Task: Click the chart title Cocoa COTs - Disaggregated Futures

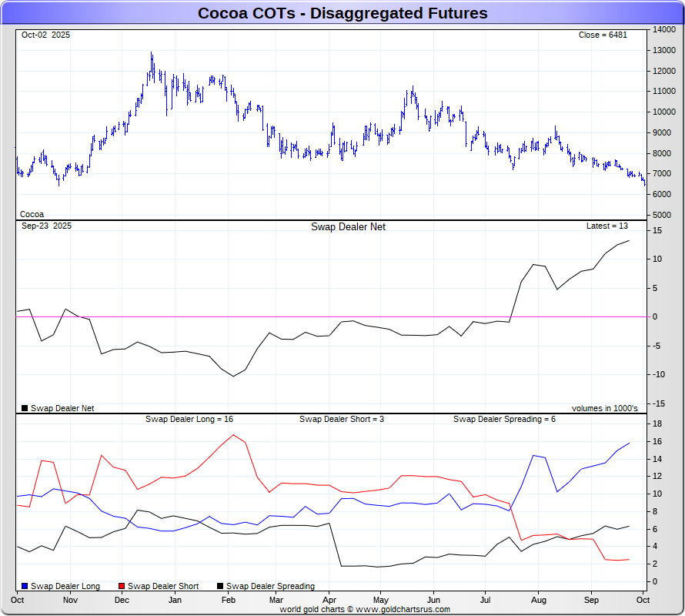Action: [x=342, y=13]
